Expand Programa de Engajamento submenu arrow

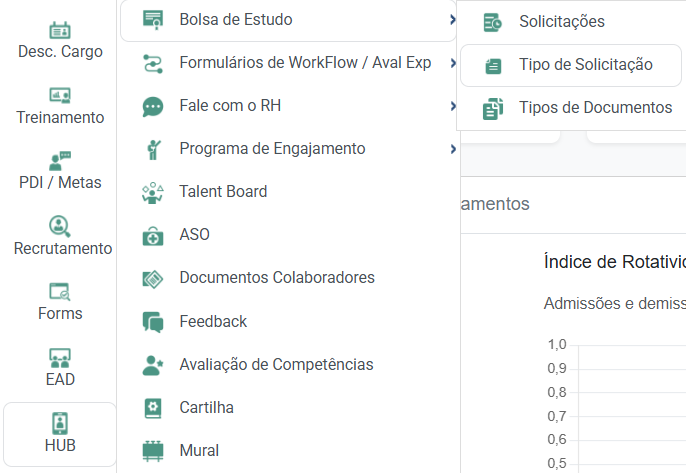(x=453, y=149)
